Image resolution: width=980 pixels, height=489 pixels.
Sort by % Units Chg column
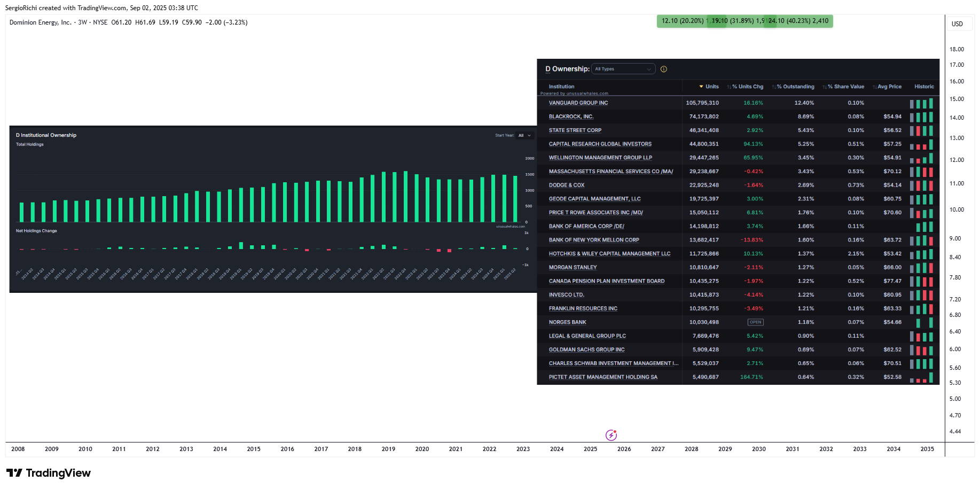pyautogui.click(x=745, y=87)
